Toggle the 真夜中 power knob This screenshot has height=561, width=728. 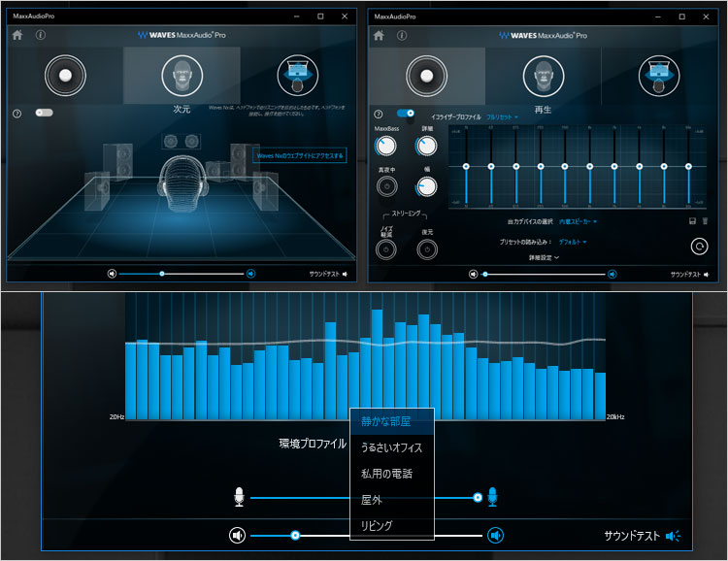click(386, 187)
